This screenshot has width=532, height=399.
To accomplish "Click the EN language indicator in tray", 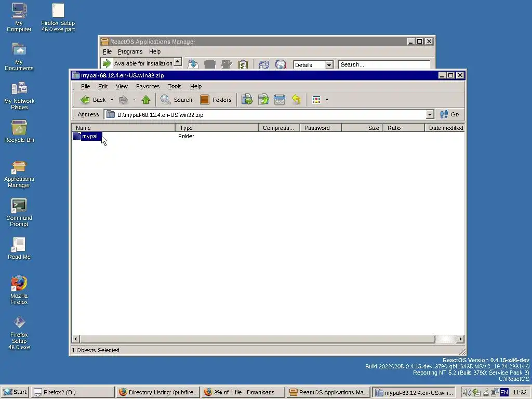I will (x=504, y=393).
